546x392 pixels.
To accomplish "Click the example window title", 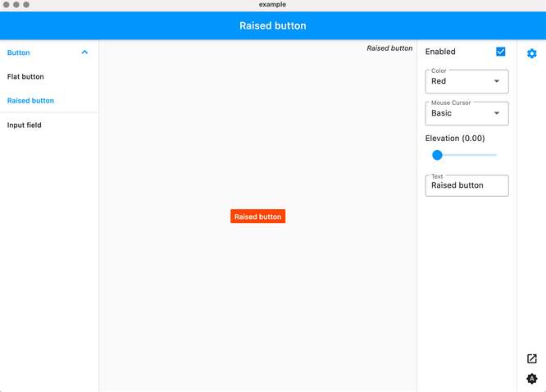I will pos(272,5).
